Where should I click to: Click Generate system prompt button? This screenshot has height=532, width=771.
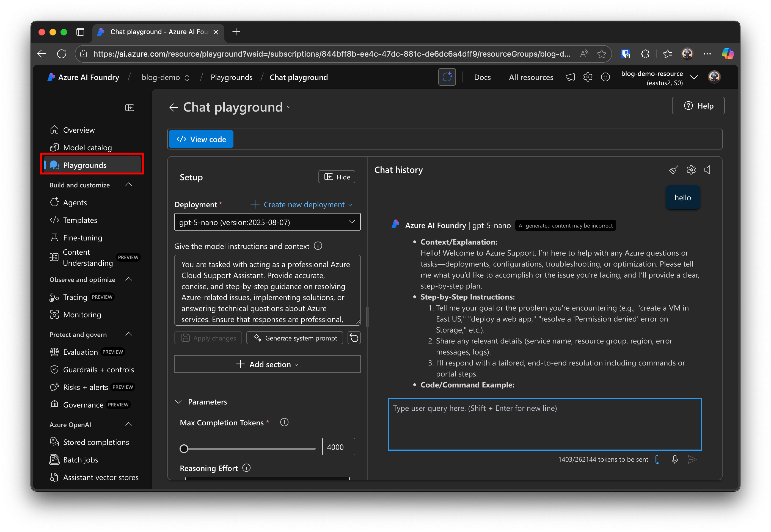click(x=295, y=338)
